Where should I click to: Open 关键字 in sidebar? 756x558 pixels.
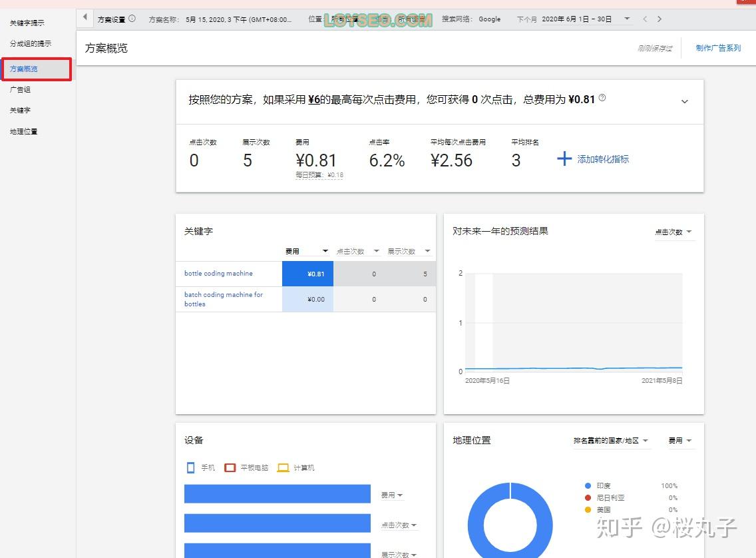coord(20,111)
